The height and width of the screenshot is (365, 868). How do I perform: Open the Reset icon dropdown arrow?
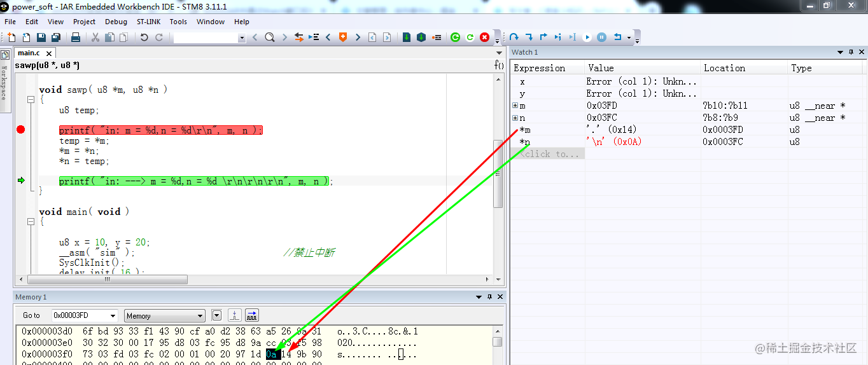[x=629, y=38]
